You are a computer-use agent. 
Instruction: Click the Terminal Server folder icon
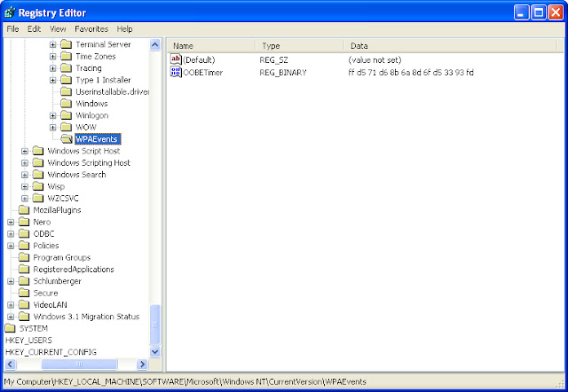67,44
